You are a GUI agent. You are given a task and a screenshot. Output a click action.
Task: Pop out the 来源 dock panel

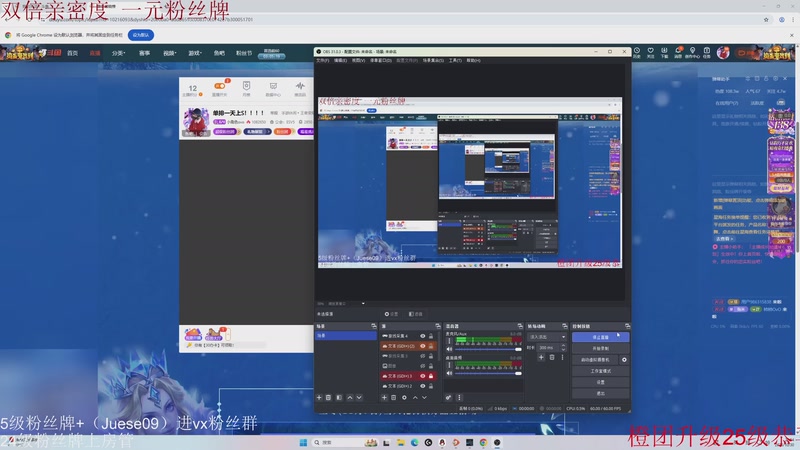(437, 326)
